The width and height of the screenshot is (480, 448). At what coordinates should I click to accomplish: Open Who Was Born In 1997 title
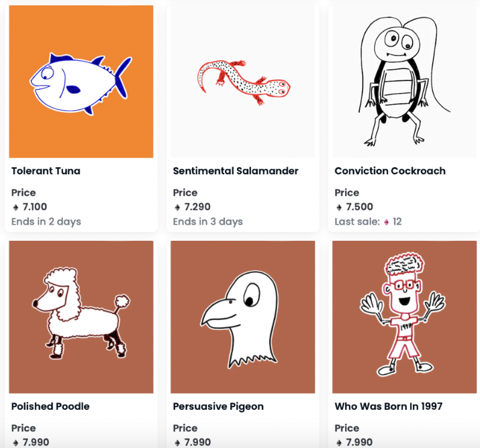tap(389, 406)
